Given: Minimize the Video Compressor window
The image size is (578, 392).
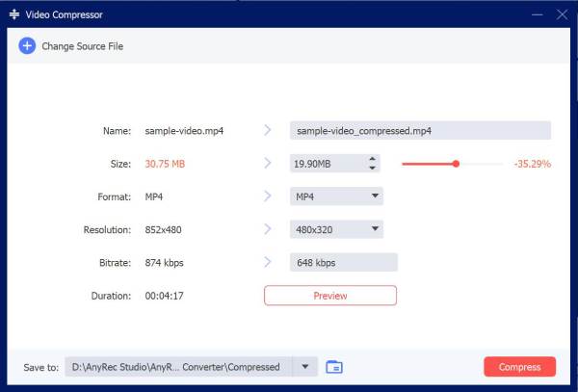Looking at the screenshot, I should tap(538, 14).
